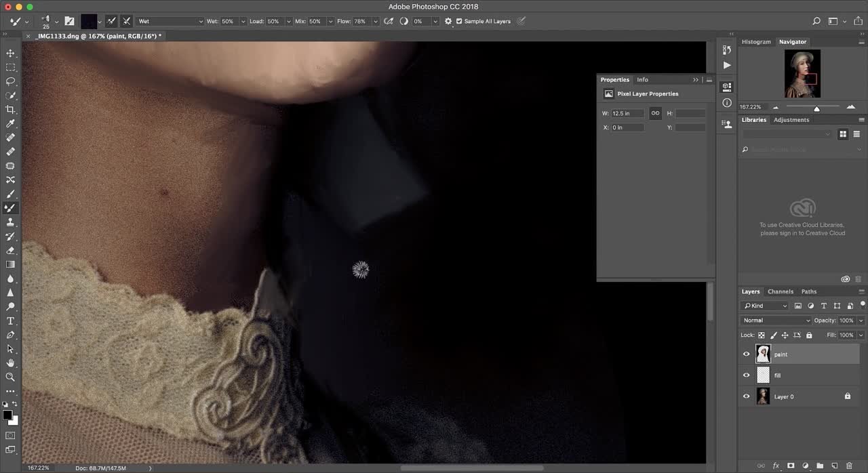Click the Navigator image thumbnail
868x473 pixels.
click(803, 73)
